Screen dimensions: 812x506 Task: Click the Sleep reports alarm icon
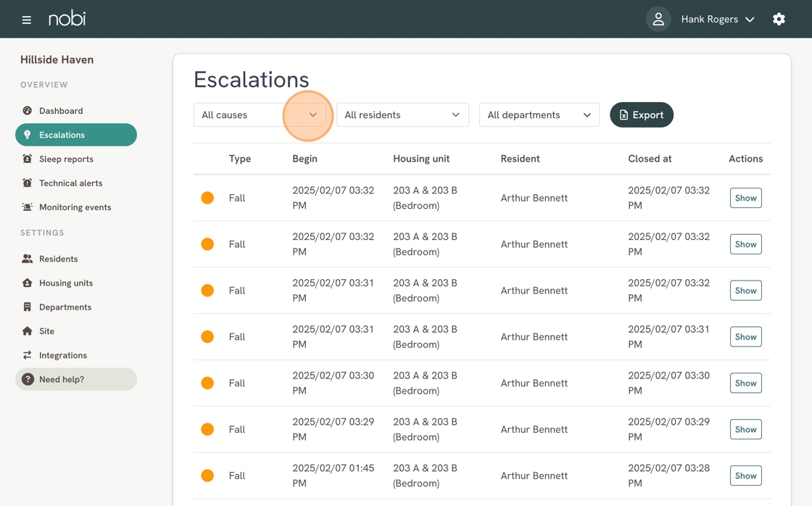pos(28,159)
